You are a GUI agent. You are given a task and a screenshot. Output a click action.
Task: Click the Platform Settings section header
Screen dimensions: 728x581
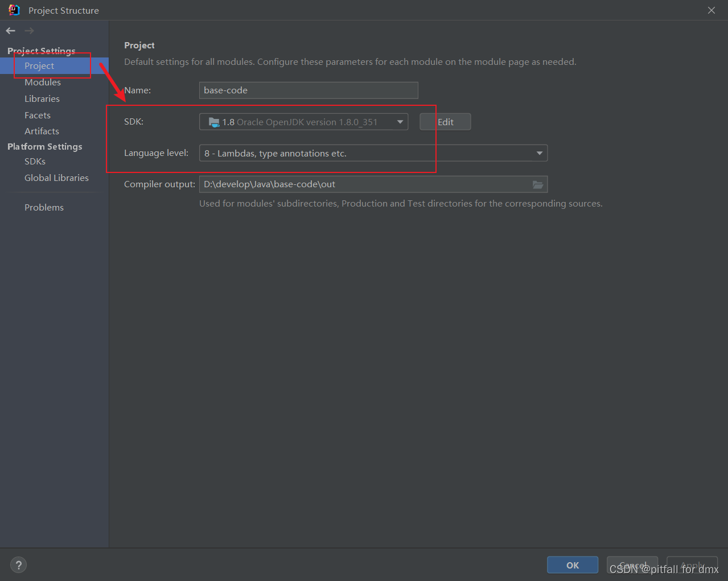pyautogui.click(x=45, y=147)
